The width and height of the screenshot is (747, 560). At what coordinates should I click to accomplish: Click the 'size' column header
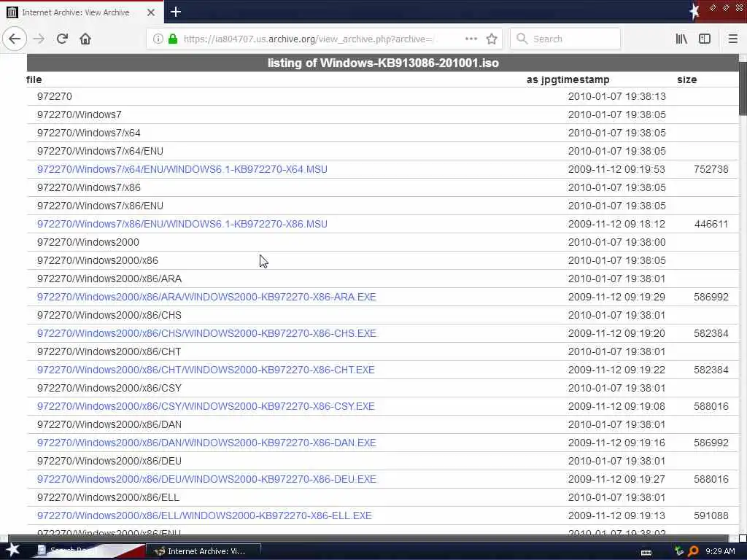[686, 79]
